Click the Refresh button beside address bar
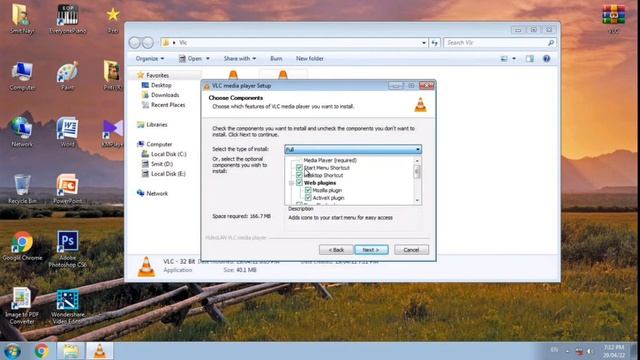Viewport: 640px width, 360px height. (435, 42)
